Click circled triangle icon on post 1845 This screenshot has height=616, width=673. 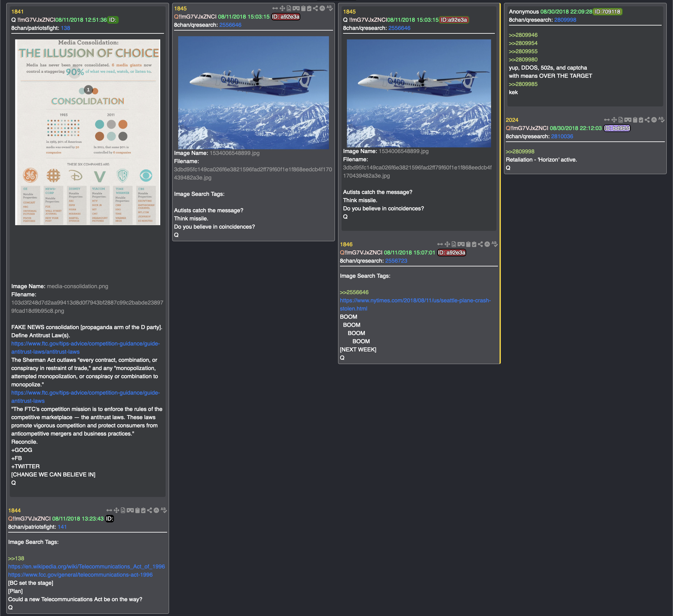click(322, 9)
